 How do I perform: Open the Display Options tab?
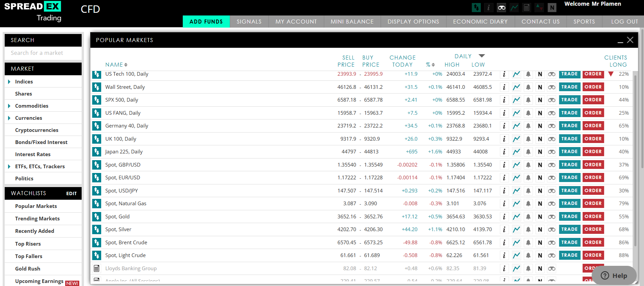tap(413, 22)
